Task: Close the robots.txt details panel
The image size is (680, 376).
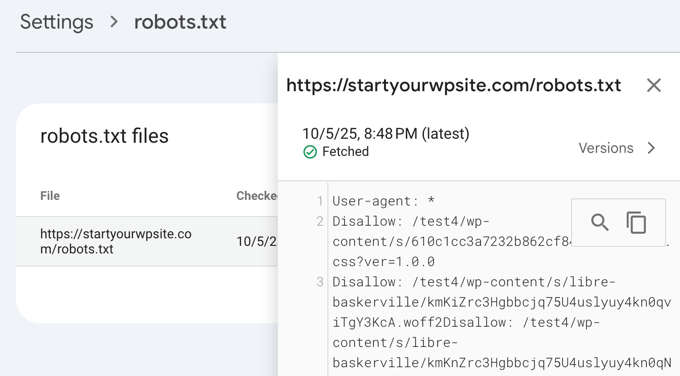Action: coord(654,85)
